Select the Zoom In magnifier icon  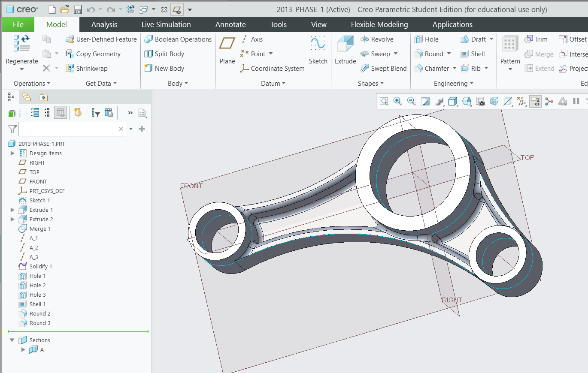(x=398, y=101)
